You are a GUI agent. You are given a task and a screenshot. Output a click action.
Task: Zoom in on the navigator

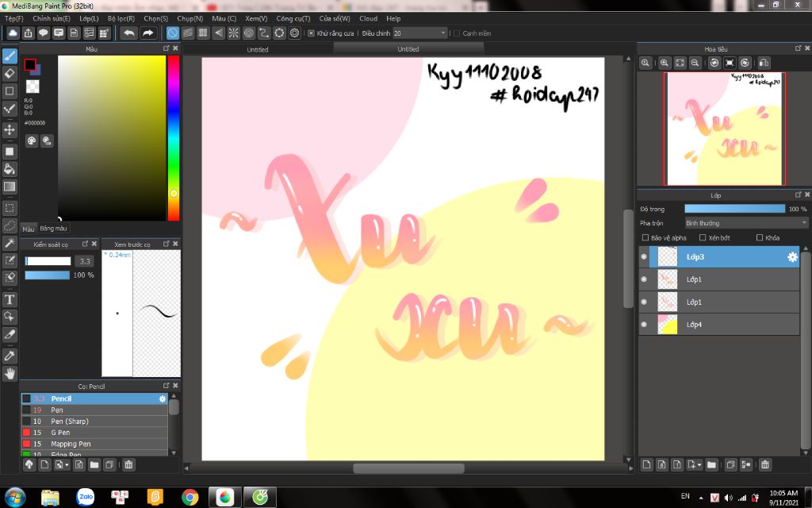665,63
